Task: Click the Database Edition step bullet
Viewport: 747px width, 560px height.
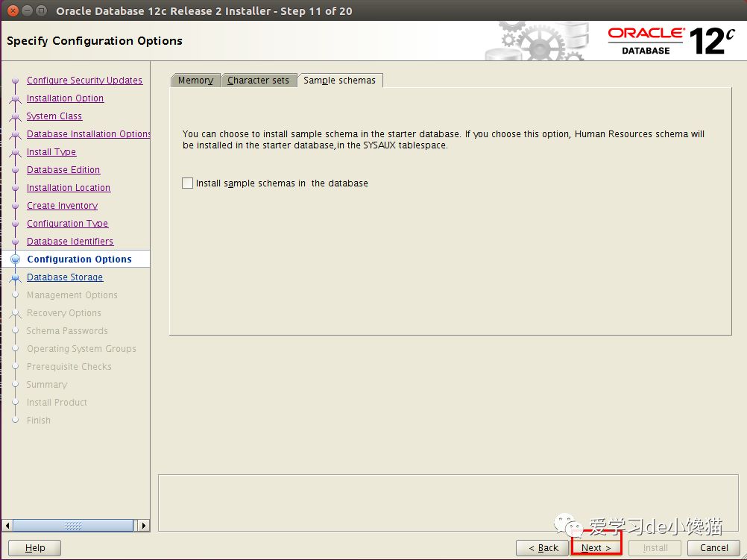Action: [x=15, y=170]
